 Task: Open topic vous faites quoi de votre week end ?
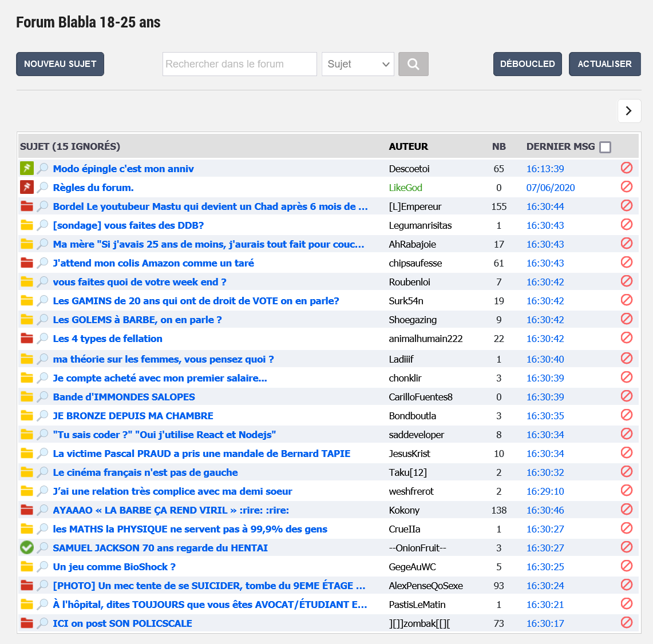point(140,282)
